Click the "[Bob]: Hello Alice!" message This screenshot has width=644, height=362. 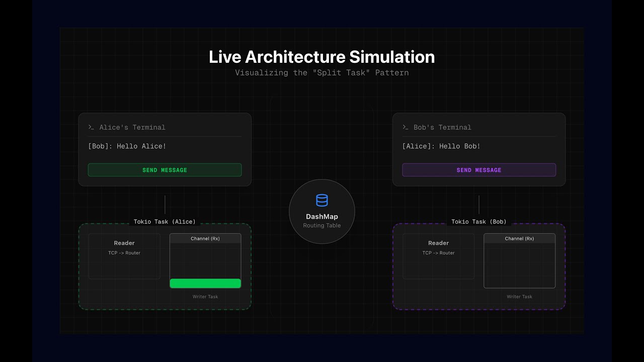[x=127, y=146]
